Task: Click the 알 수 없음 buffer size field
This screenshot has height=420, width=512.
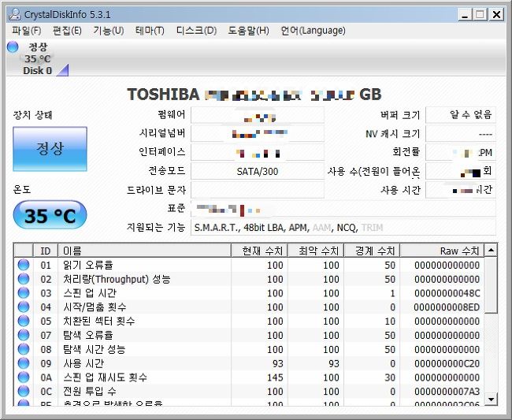Action: click(461, 115)
